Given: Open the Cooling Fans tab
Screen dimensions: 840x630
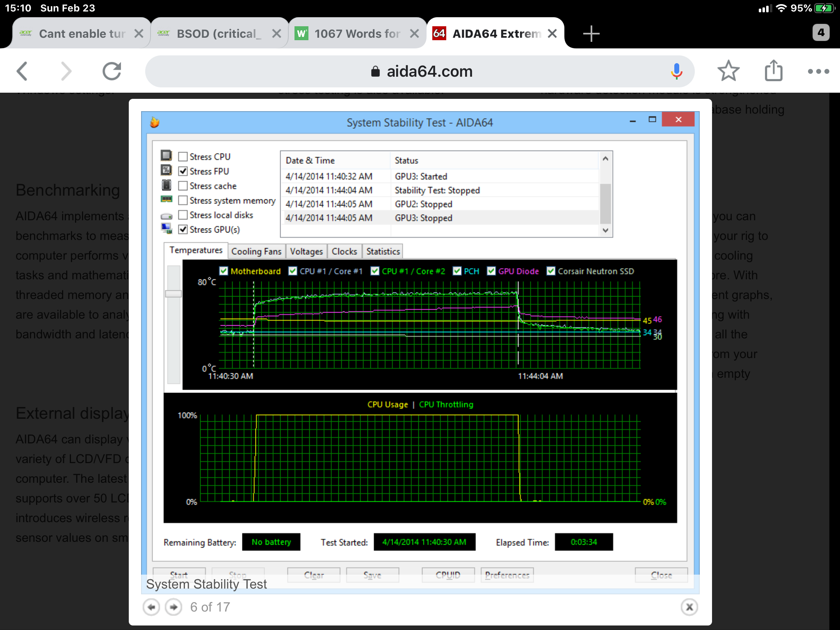Looking at the screenshot, I should 256,251.
